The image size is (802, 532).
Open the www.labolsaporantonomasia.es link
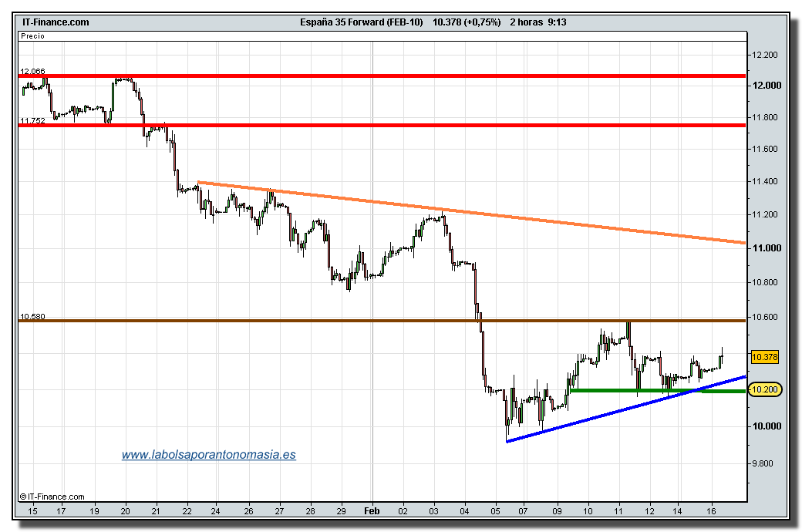[209, 454]
